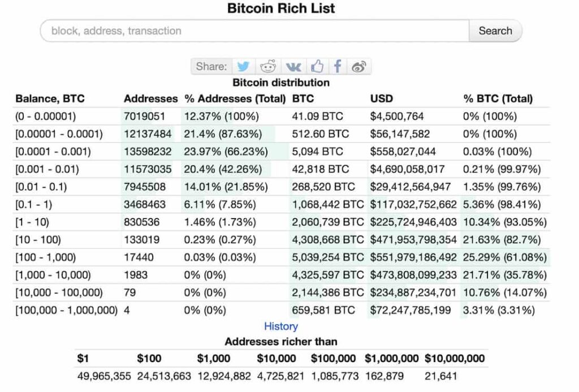Image resolution: width=579 pixels, height=392 pixels.
Task: Click the thumbs-up Like share icon
Action: pyautogui.click(x=317, y=66)
